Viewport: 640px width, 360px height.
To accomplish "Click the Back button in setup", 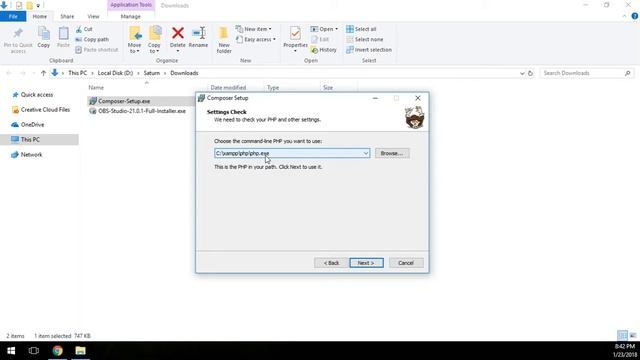I will (331, 263).
